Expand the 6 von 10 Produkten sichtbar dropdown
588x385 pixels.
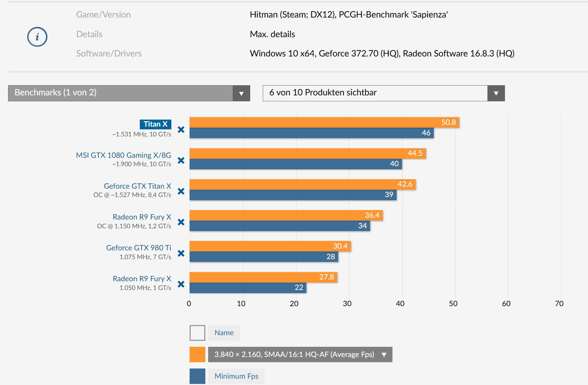383,93
